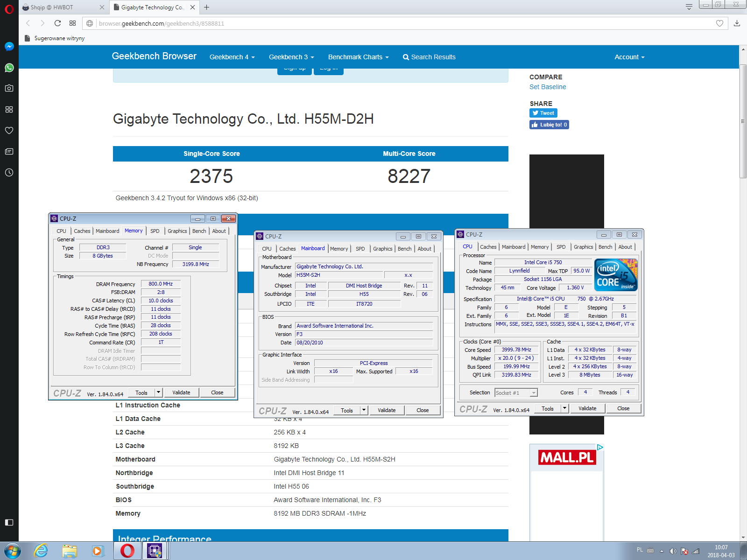Click the network status tray icon

(x=696, y=551)
